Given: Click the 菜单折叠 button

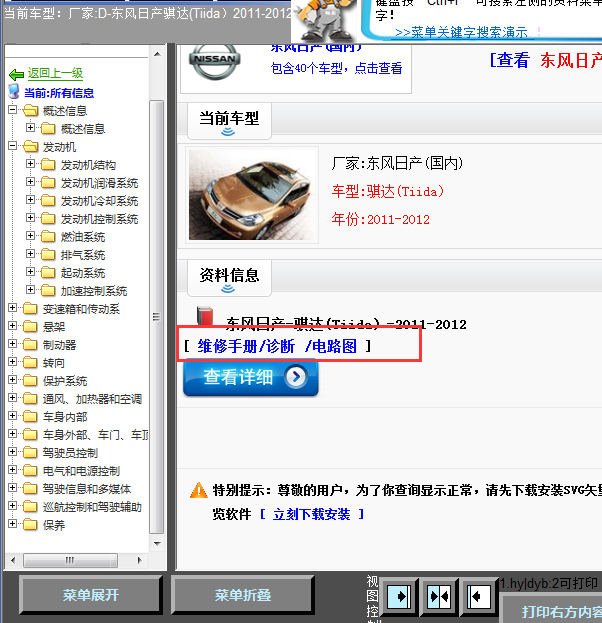Looking at the screenshot, I should (243, 595).
